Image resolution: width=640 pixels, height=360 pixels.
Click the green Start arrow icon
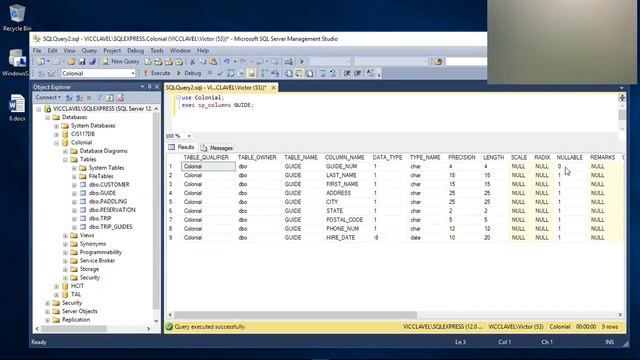(302, 61)
